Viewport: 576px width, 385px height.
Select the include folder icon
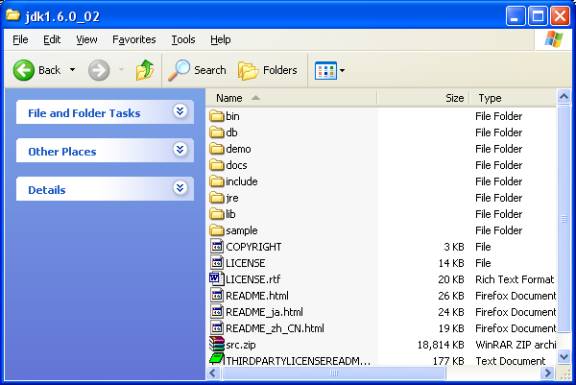pyautogui.click(x=217, y=181)
